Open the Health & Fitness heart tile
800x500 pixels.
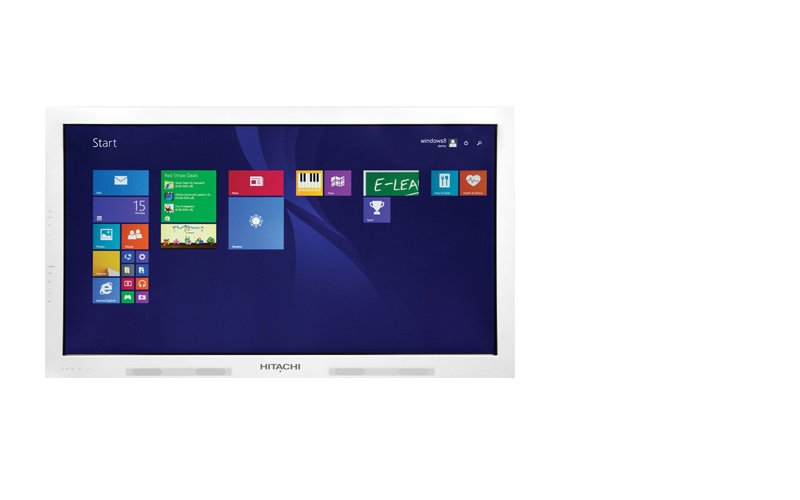coord(473,183)
